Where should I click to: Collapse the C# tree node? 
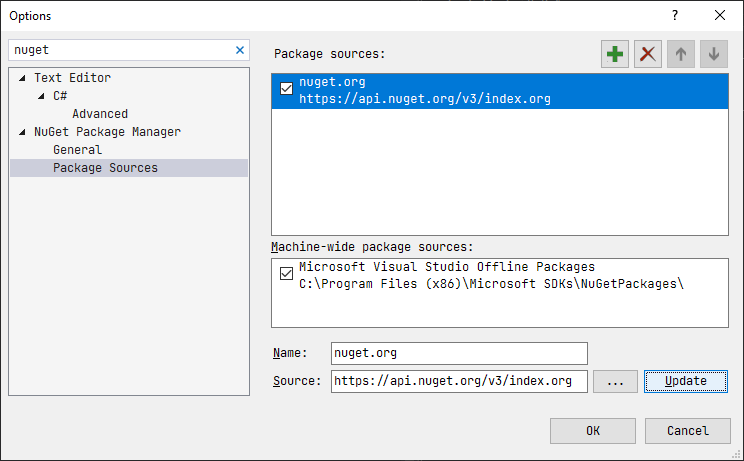click(x=41, y=96)
